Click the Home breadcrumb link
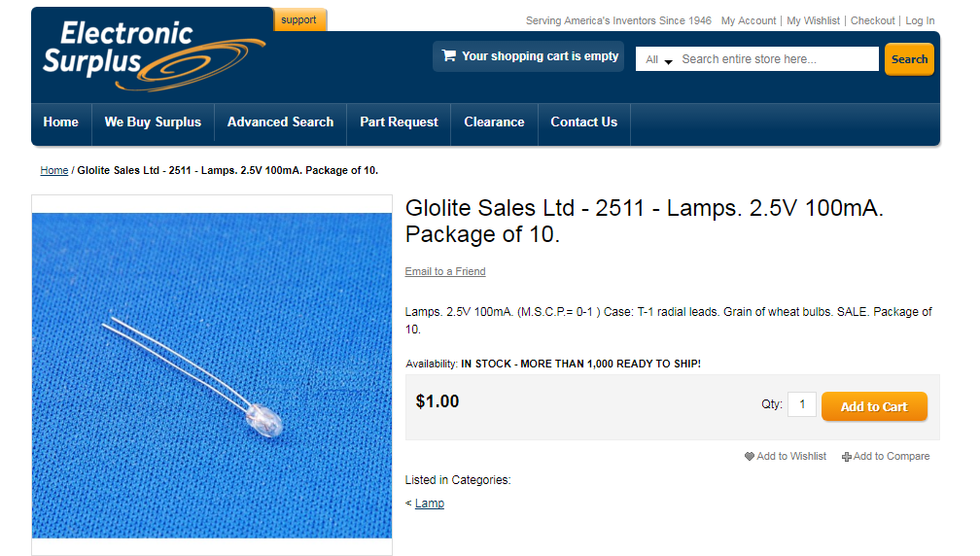The width and height of the screenshot is (980, 556). (53, 171)
